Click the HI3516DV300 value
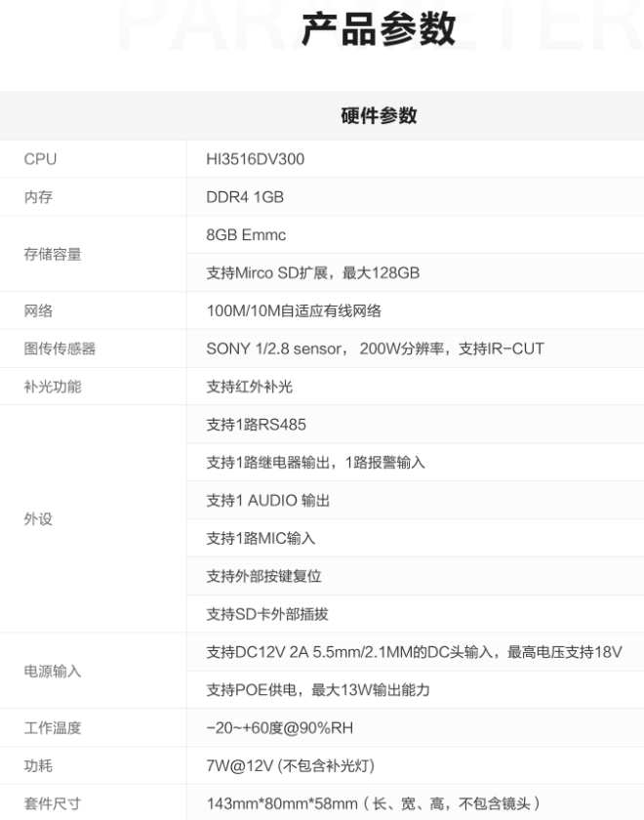The image size is (644, 820). point(255,159)
